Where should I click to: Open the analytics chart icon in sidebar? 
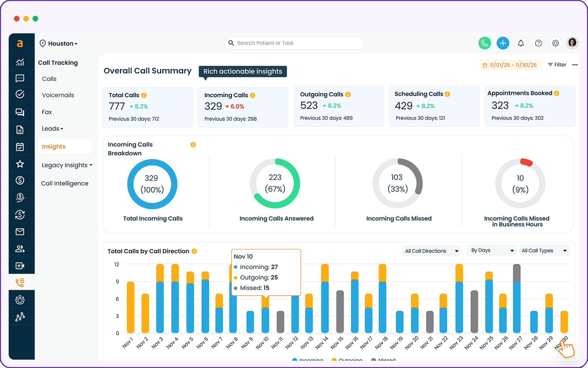[x=21, y=62]
